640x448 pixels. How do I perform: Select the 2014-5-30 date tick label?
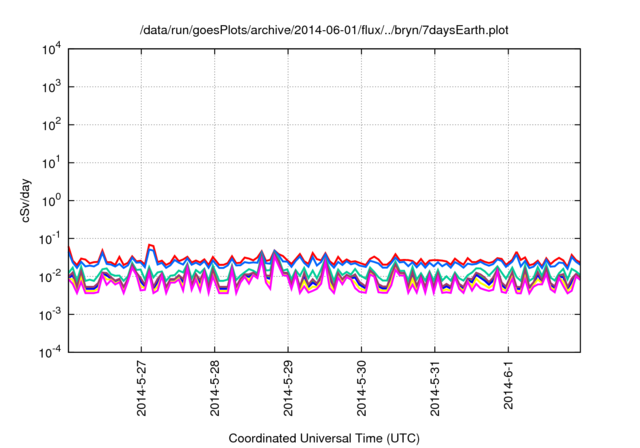coord(362,388)
